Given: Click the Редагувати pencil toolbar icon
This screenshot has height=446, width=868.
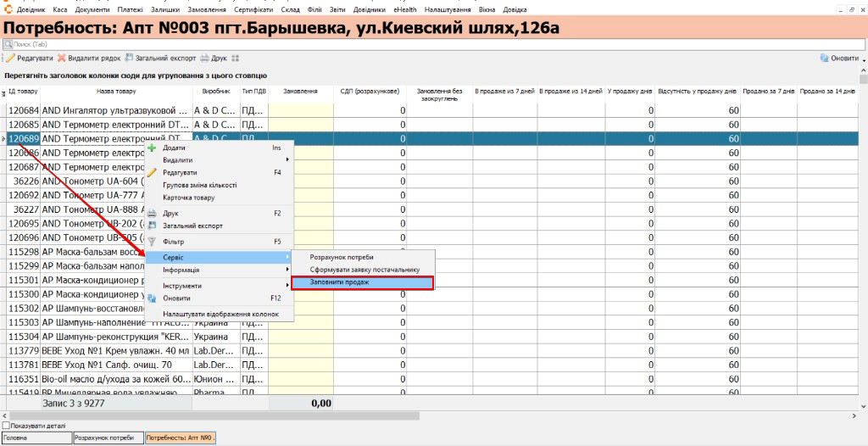Looking at the screenshot, I should coord(10,58).
